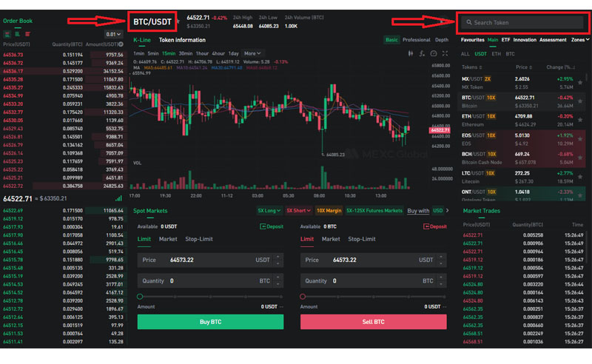Click the red Deposit icon for BTC
The image size is (592, 364).
click(426, 226)
